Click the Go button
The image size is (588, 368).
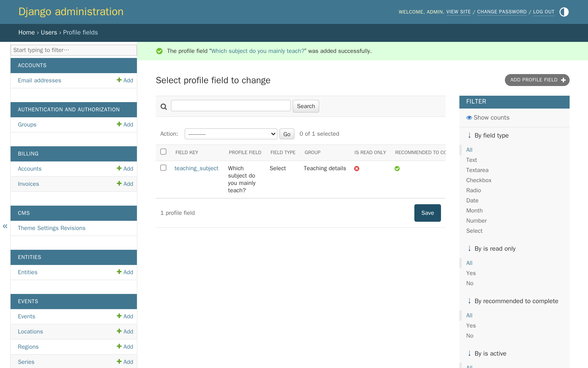pos(287,134)
